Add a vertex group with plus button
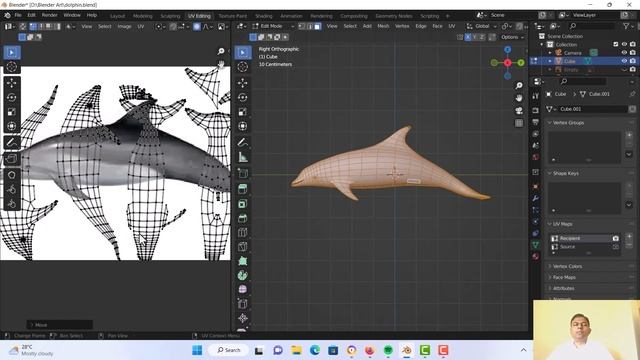Viewport: 640px width, 360px height. (x=629, y=135)
